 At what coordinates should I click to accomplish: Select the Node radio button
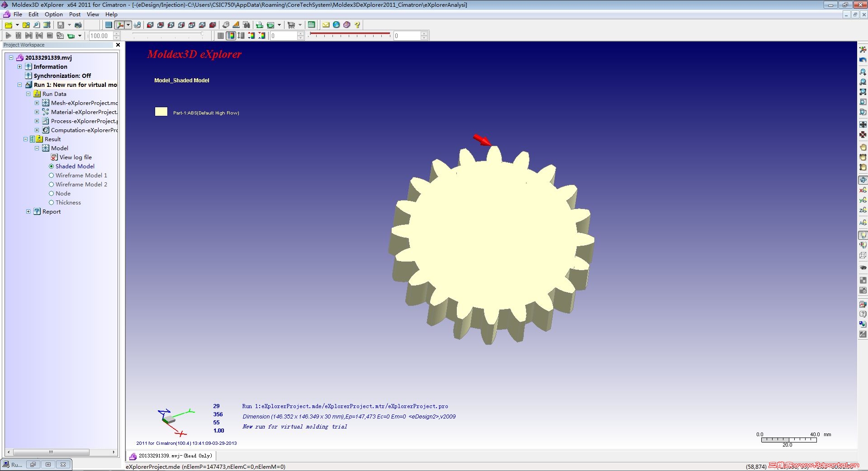click(x=51, y=193)
